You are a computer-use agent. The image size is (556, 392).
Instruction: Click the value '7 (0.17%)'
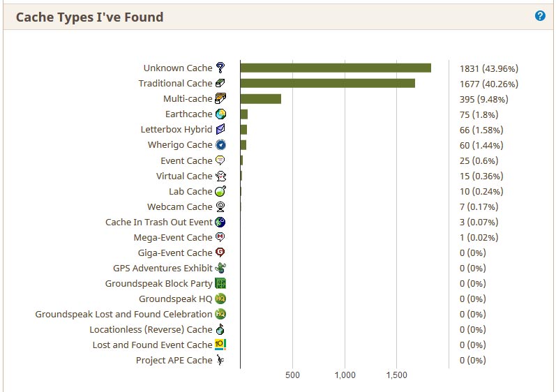[x=479, y=206]
